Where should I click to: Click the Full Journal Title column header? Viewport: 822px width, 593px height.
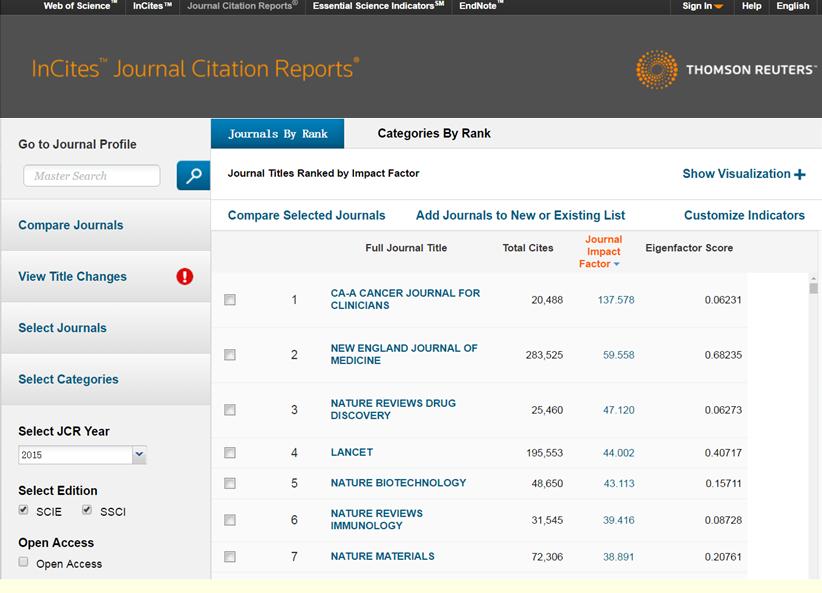tap(406, 248)
